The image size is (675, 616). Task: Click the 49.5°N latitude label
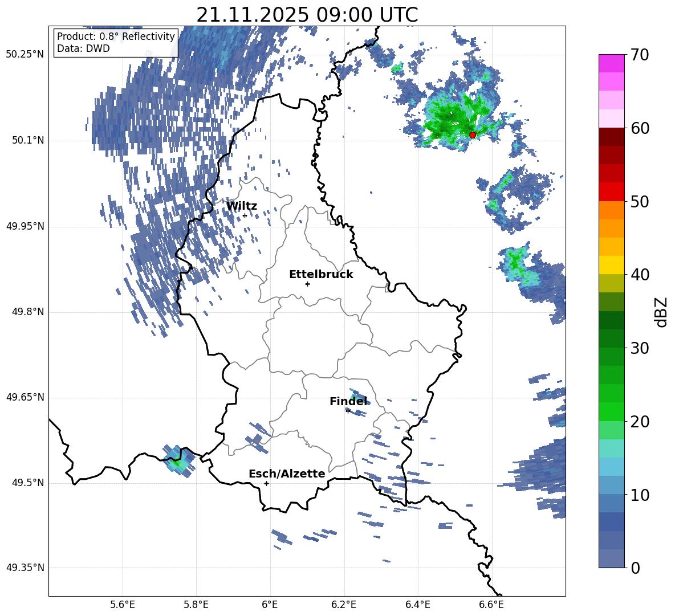coord(28,483)
